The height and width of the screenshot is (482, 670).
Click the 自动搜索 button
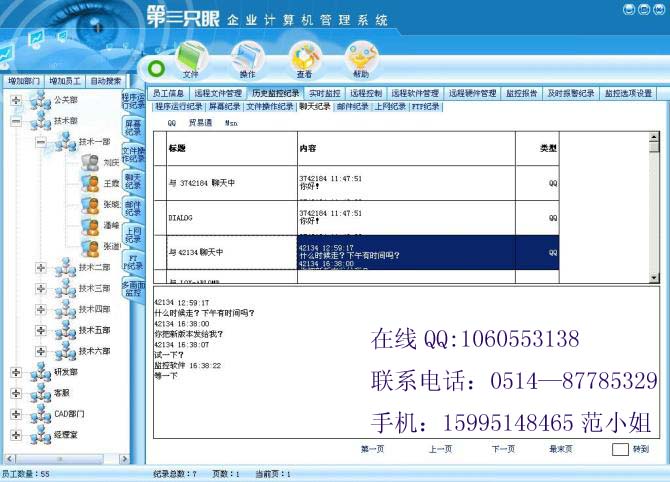point(106,80)
